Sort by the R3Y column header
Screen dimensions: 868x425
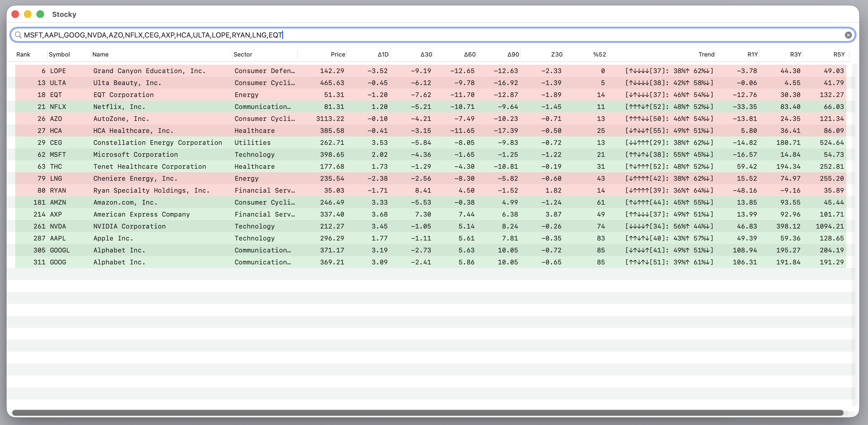795,54
